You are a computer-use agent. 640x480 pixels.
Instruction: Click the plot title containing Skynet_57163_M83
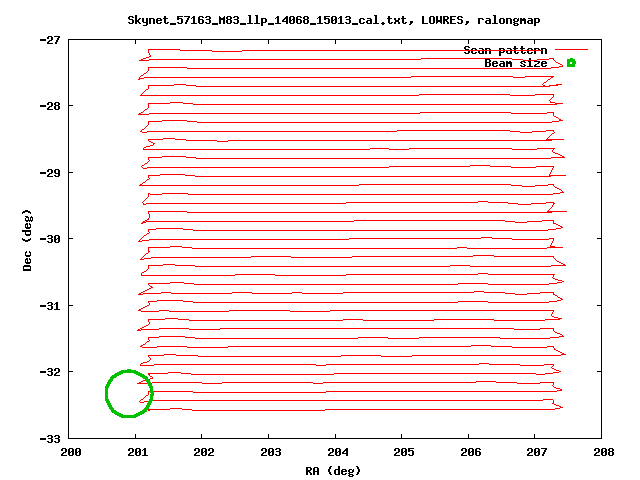(x=334, y=20)
